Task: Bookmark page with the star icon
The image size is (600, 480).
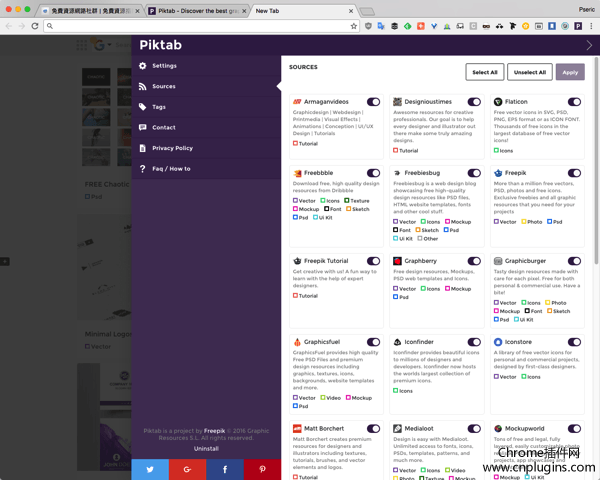Action: (x=354, y=26)
